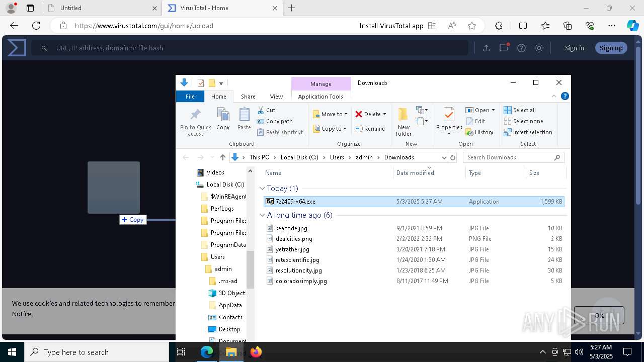Click VirusTotal upload file icon

[x=486, y=48]
